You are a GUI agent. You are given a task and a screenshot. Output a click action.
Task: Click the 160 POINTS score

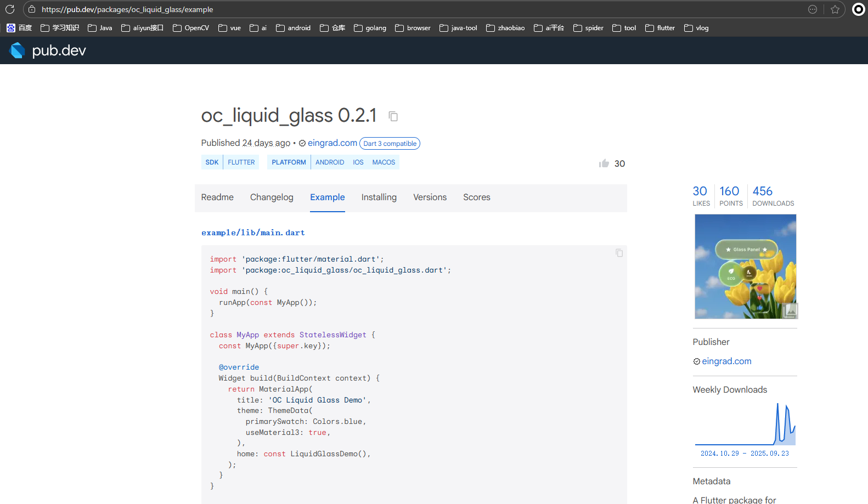(731, 196)
